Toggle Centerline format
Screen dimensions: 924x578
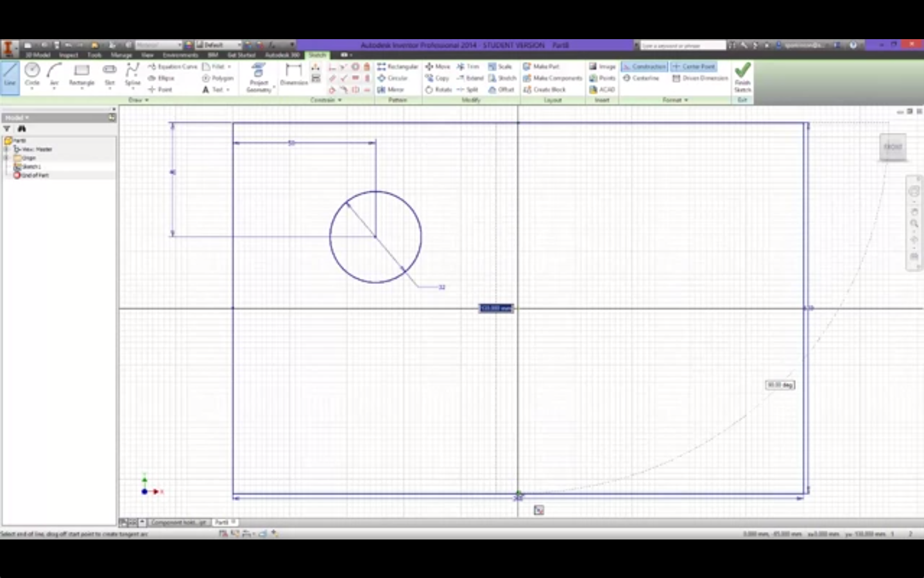pyautogui.click(x=641, y=78)
